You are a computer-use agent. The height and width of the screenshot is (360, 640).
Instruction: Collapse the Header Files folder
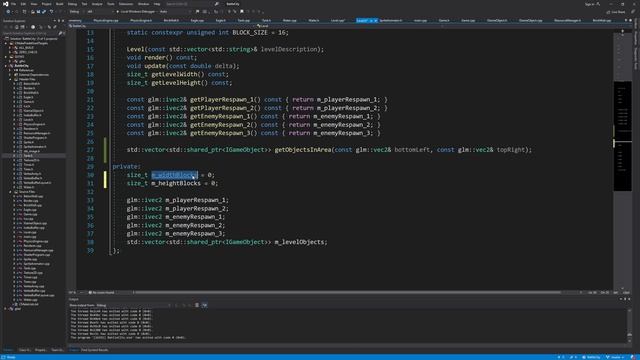pos(11,79)
